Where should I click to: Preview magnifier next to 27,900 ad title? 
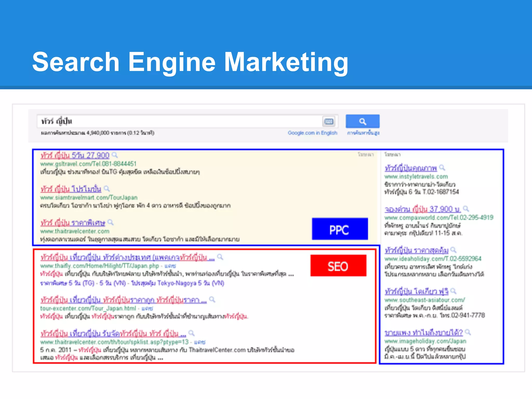click(115, 155)
